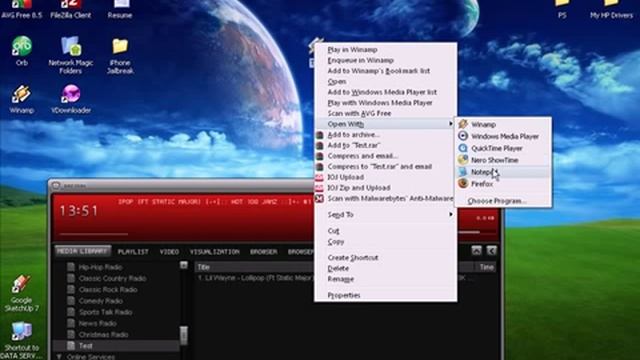Click the Time column header in Winamp
The height and width of the screenshot is (360, 640).
486,267
